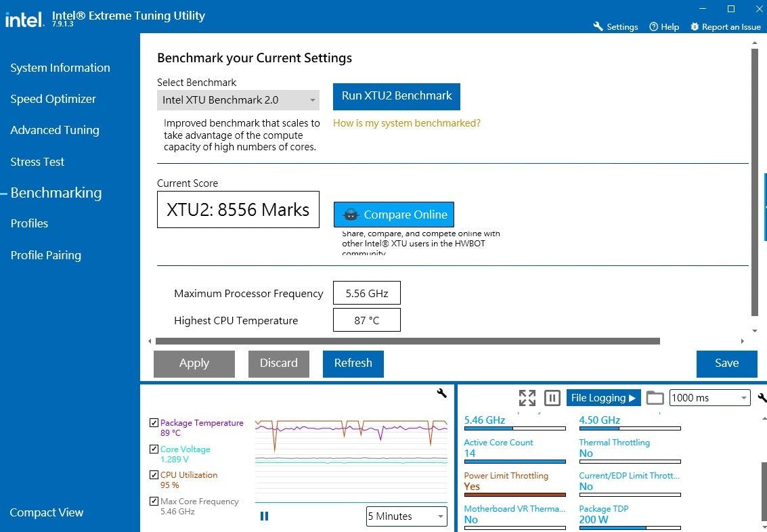Click the horizontal scrollbar in benchmark panel

(x=406, y=341)
